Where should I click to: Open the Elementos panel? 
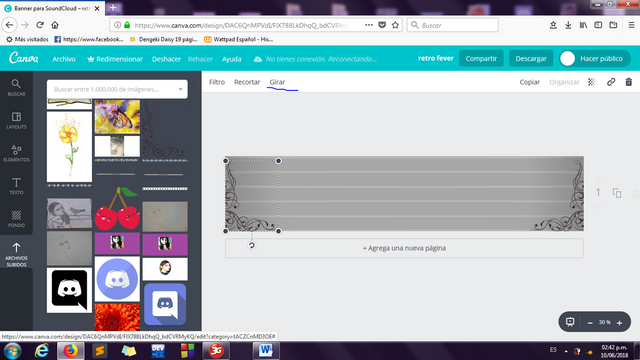(x=16, y=153)
